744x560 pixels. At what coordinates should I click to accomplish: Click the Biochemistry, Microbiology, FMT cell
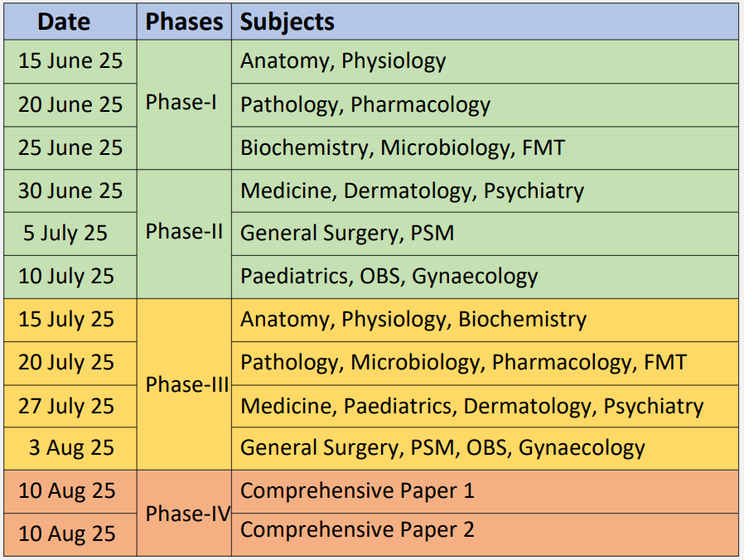pos(403,148)
